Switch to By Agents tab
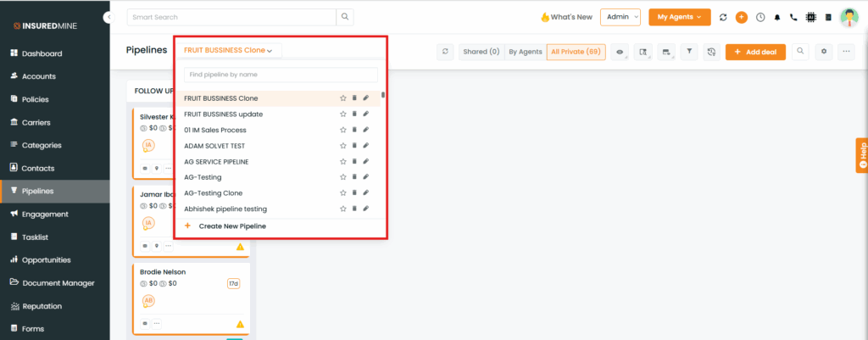The width and height of the screenshot is (868, 340). tap(526, 52)
